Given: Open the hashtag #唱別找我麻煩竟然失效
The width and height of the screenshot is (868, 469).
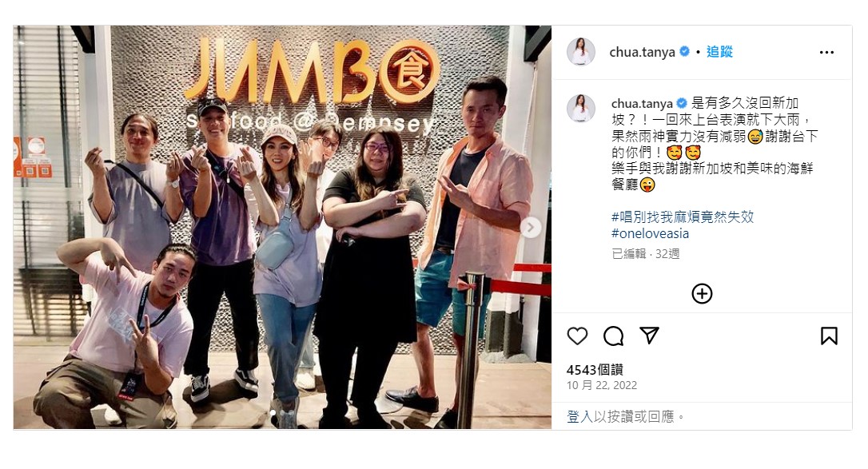Looking at the screenshot, I should [x=683, y=217].
